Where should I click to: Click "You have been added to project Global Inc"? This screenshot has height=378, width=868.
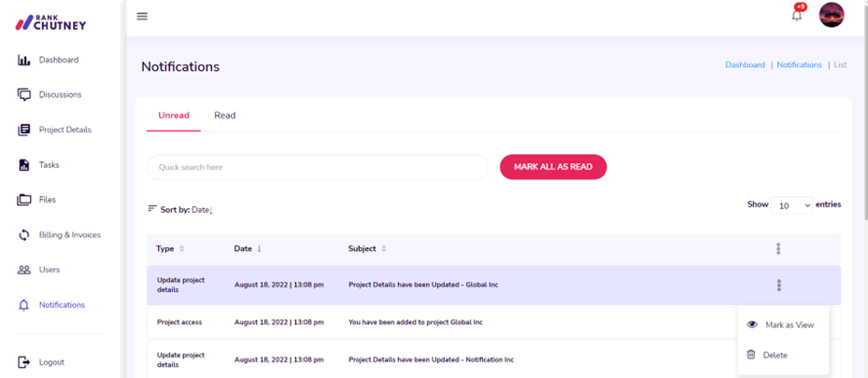click(x=416, y=322)
